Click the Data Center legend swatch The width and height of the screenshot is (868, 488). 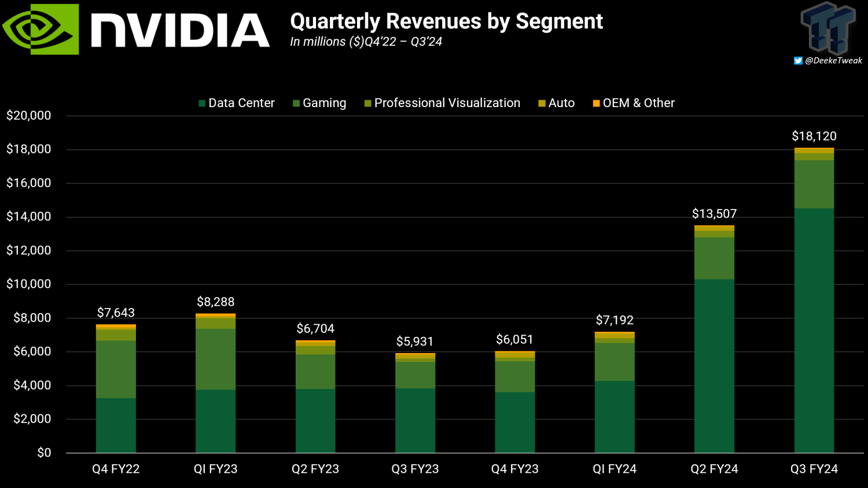(x=202, y=104)
